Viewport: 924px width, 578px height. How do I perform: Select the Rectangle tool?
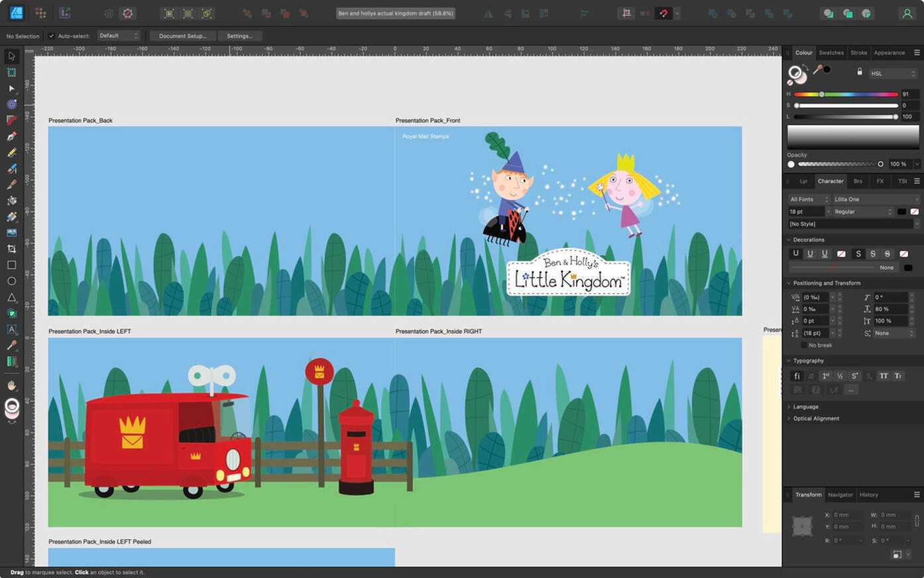pyautogui.click(x=11, y=264)
